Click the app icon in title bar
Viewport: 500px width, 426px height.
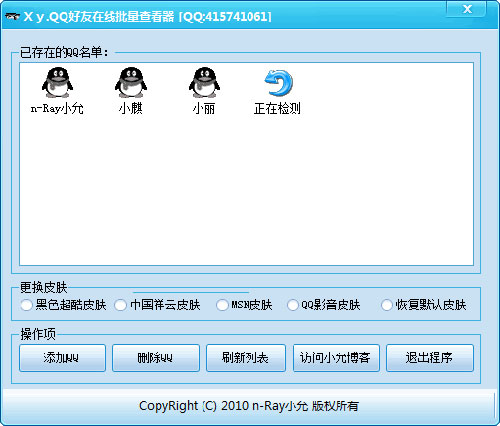[x=13, y=16]
